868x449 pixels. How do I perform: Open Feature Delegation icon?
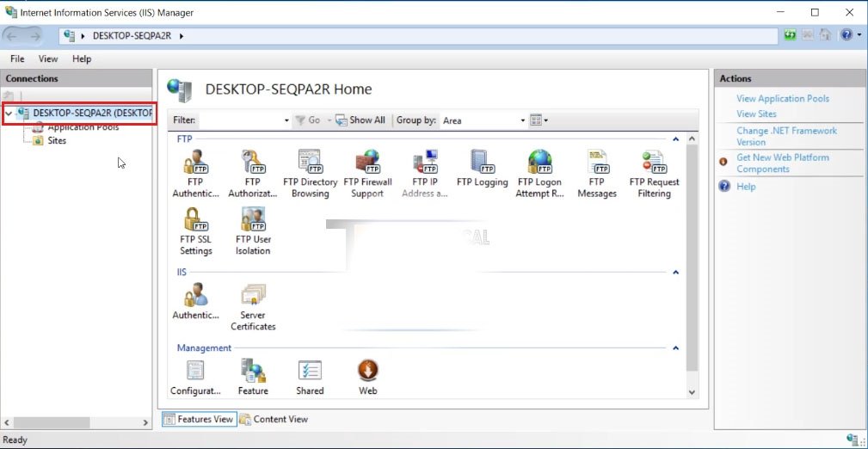click(253, 377)
